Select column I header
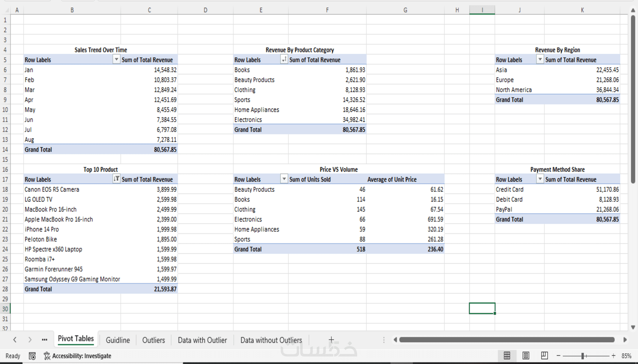The height and width of the screenshot is (364, 638). (482, 10)
